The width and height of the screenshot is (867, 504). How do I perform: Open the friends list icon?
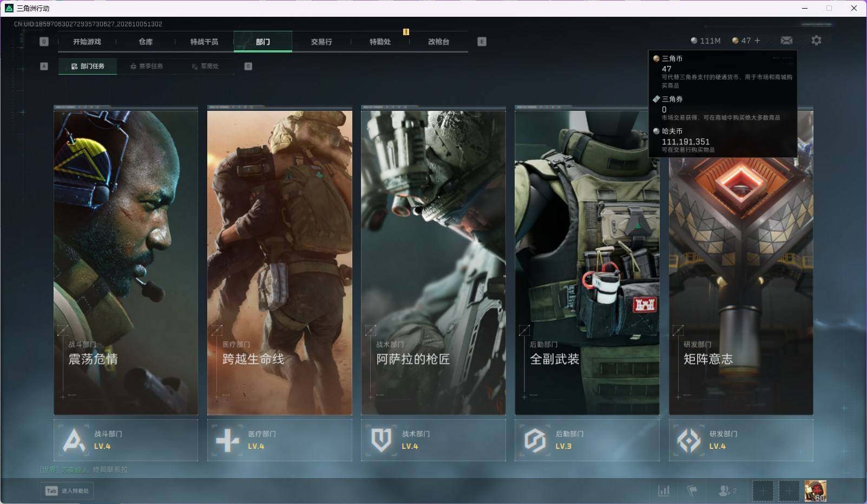pyautogui.click(x=727, y=490)
